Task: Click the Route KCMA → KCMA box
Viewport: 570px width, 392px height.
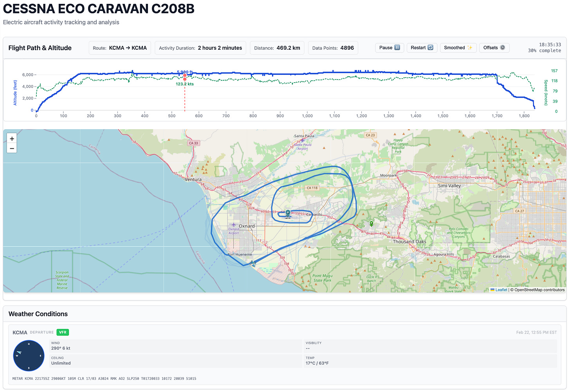Action: pos(120,48)
